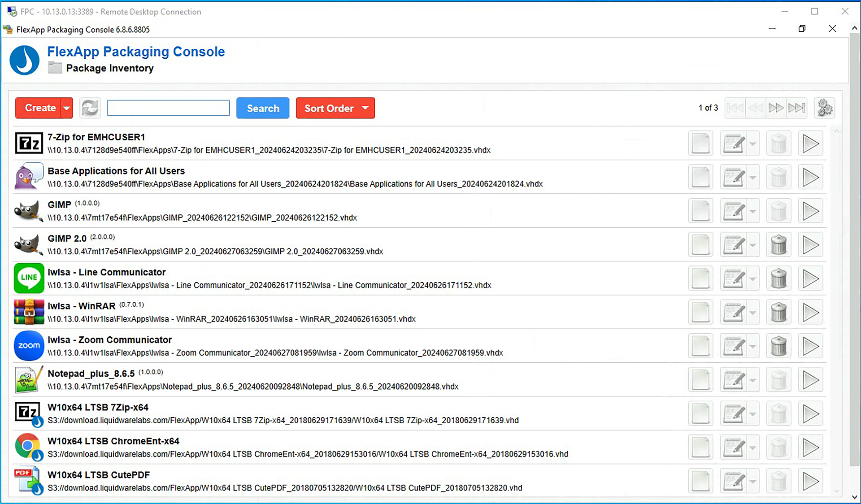Activate lwlsa - Zoom Communicator play button
This screenshot has width=861, height=504.
[x=810, y=346]
